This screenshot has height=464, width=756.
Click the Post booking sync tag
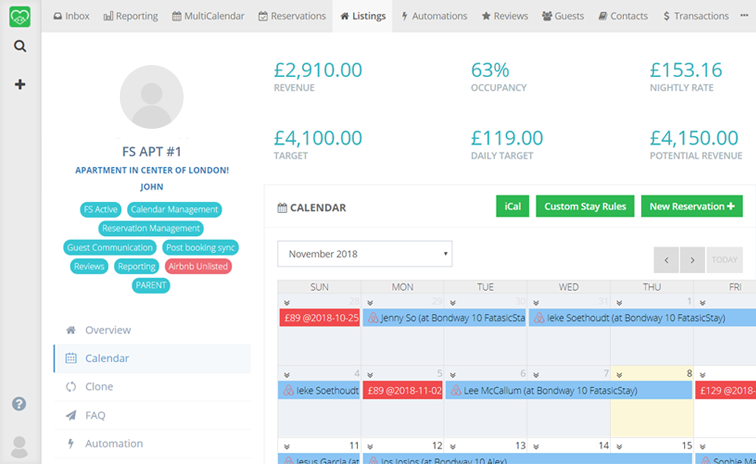pyautogui.click(x=201, y=247)
